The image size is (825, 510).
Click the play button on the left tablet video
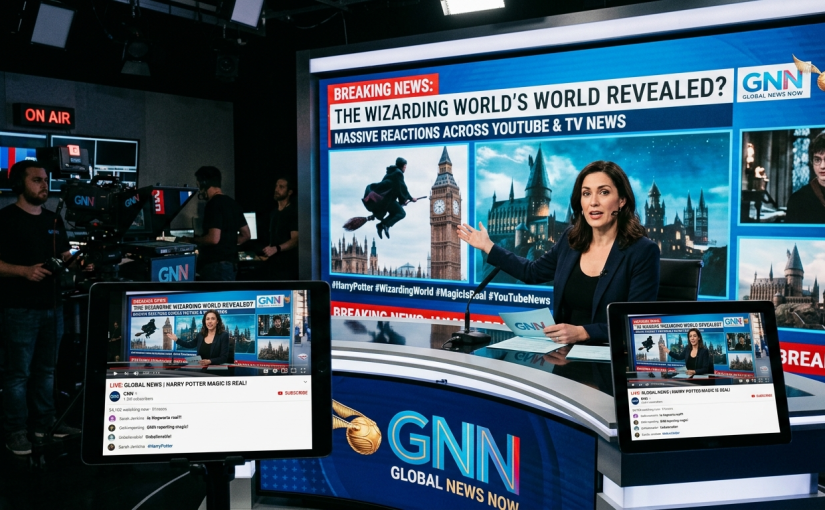pyautogui.click(x=115, y=374)
